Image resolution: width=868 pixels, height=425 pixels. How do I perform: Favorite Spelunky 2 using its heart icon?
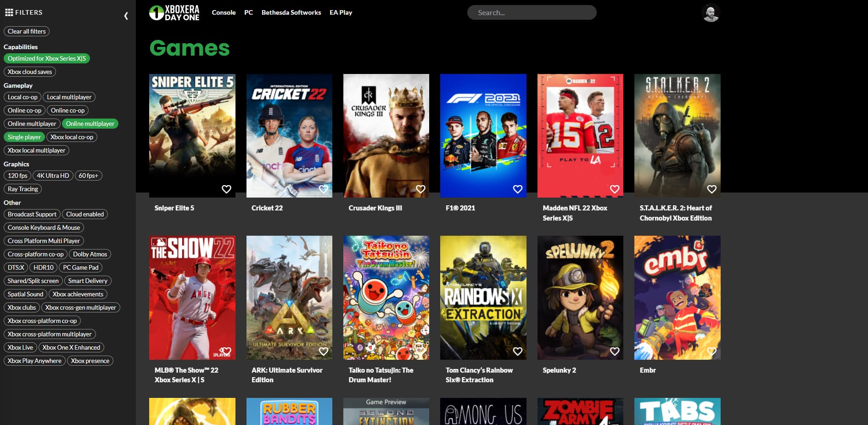tap(615, 351)
